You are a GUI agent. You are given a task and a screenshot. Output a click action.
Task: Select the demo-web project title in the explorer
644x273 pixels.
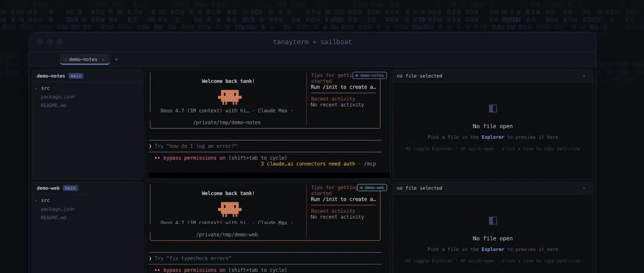pyautogui.click(x=48, y=188)
